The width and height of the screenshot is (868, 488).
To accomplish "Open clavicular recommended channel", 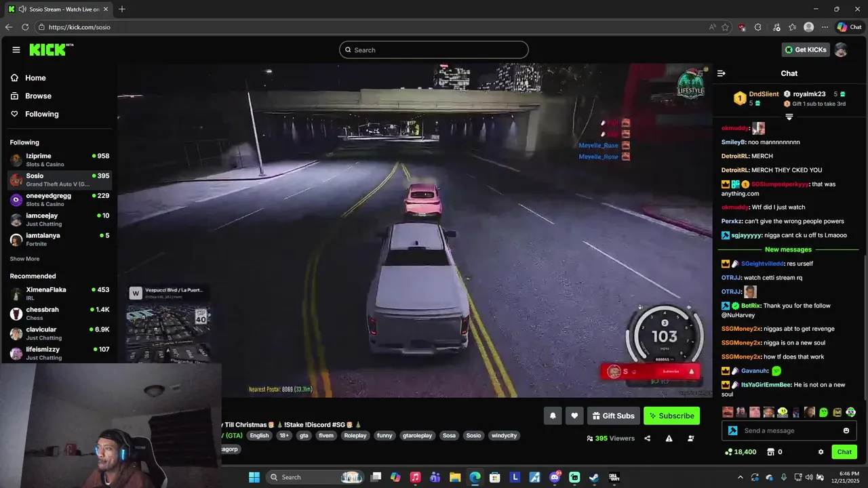I will (x=60, y=333).
